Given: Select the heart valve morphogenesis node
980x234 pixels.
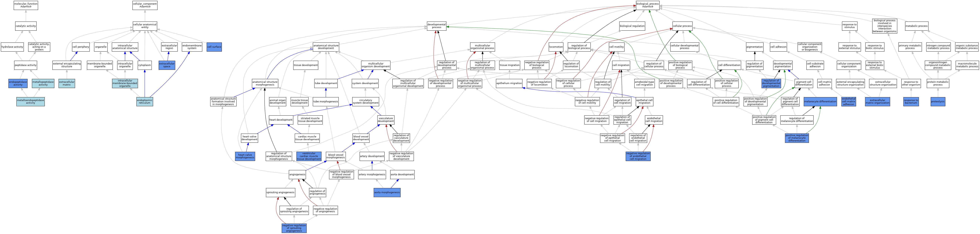Looking at the screenshot, I should click(x=245, y=156).
